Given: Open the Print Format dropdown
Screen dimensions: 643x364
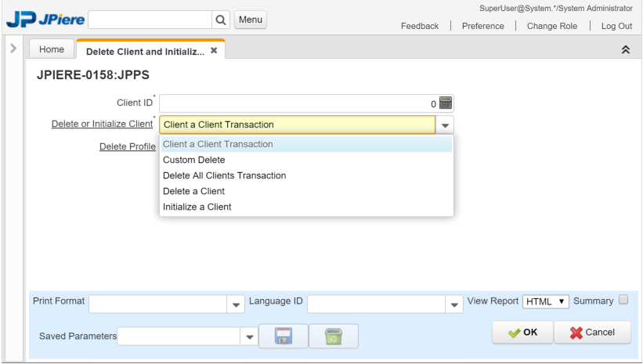Looking at the screenshot, I should [236, 305].
